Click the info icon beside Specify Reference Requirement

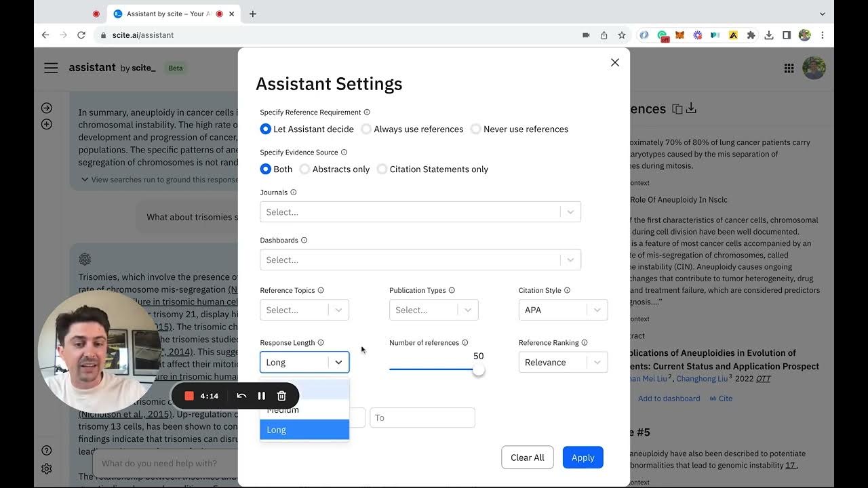tap(367, 113)
